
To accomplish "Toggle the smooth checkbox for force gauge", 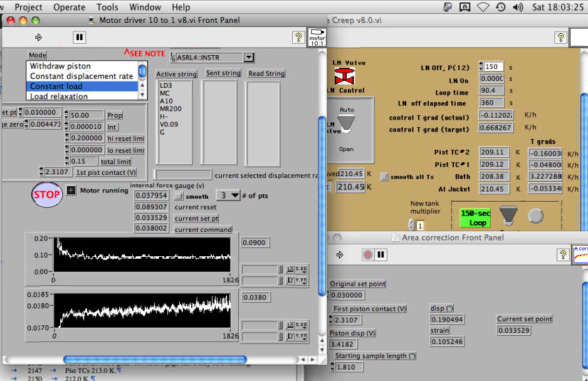I will 179,196.
